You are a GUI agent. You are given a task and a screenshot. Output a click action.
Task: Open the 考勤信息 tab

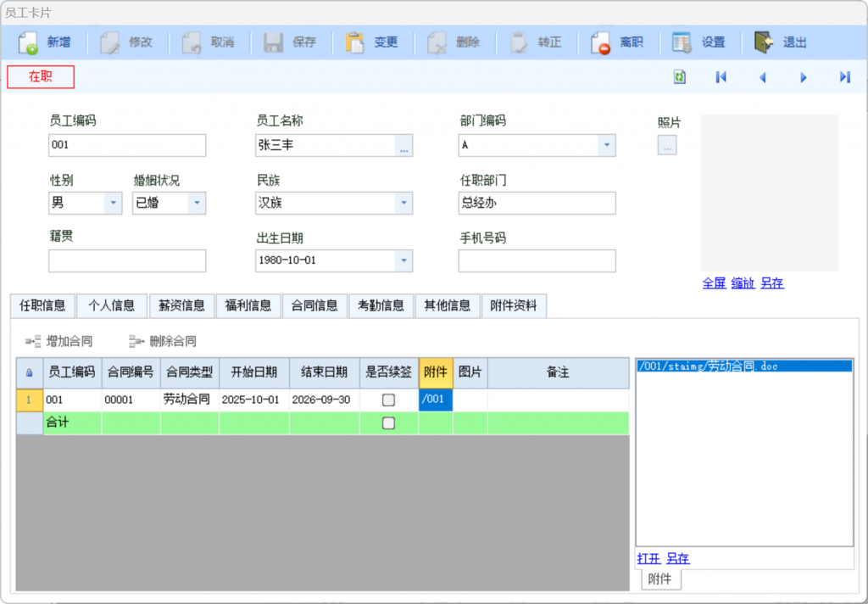click(x=381, y=305)
